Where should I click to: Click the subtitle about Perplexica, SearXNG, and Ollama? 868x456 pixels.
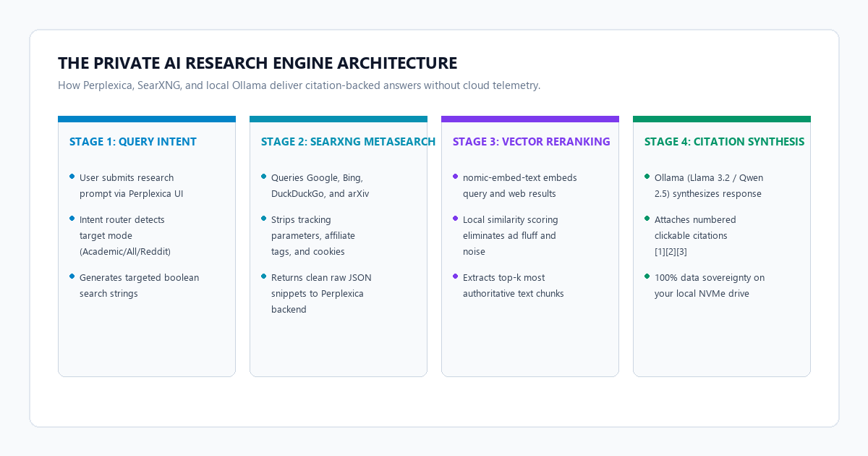coord(299,85)
